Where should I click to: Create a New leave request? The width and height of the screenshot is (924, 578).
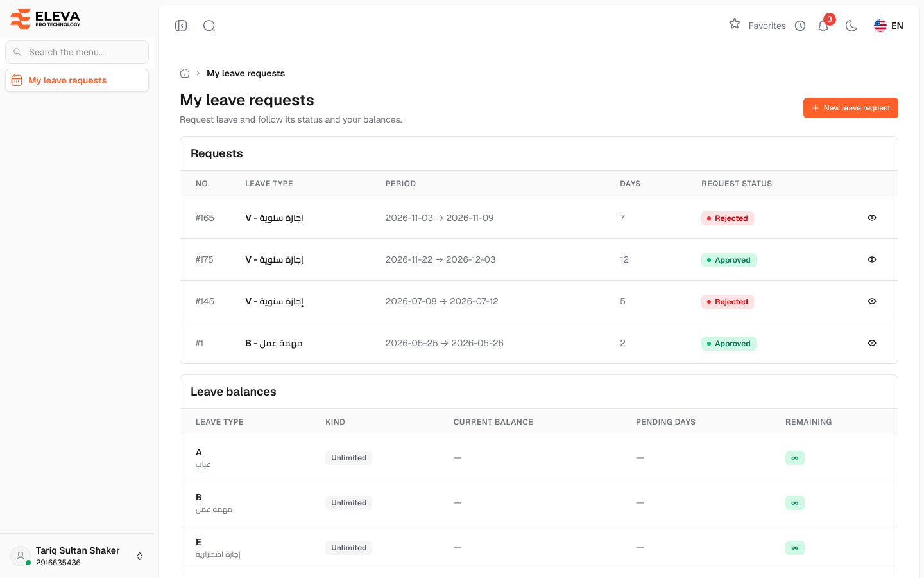pos(851,108)
